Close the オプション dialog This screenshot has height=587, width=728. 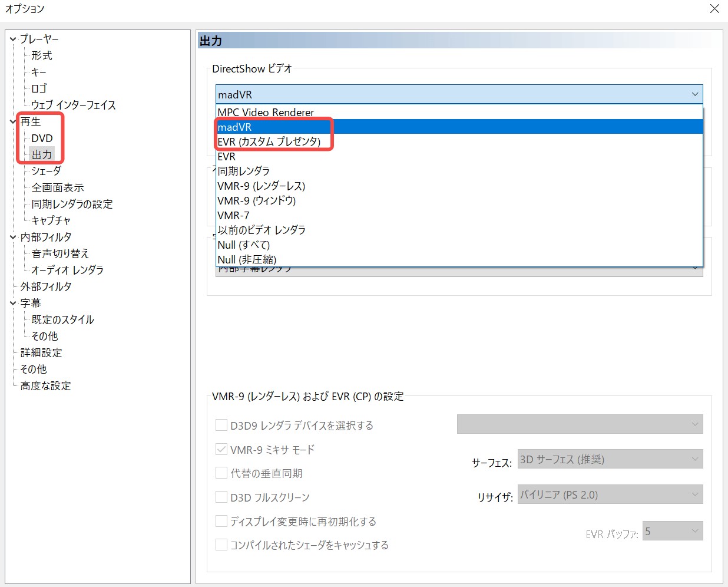click(x=714, y=9)
